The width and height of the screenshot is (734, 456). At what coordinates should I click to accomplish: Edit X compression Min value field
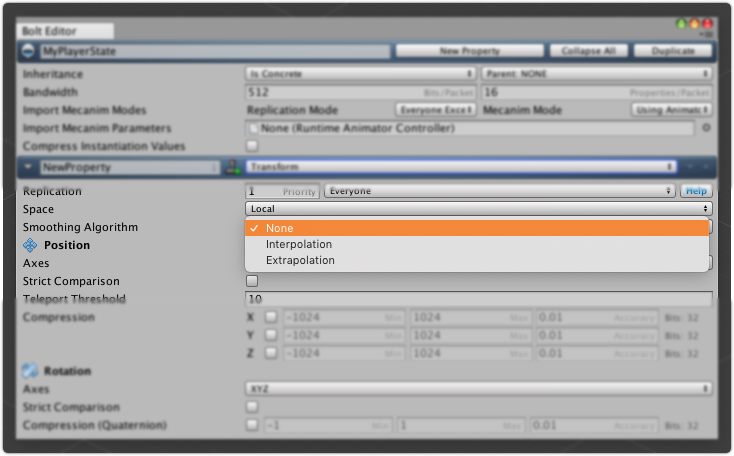(x=343, y=317)
